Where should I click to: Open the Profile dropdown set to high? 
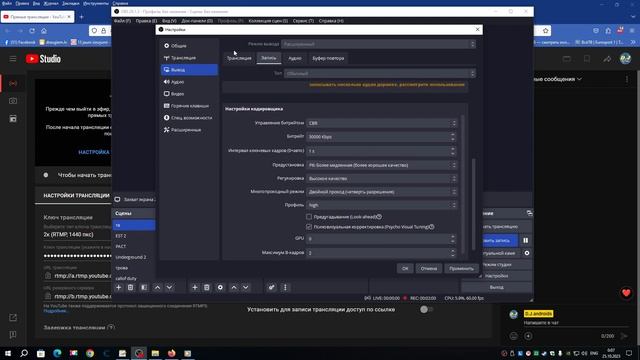[381, 205]
